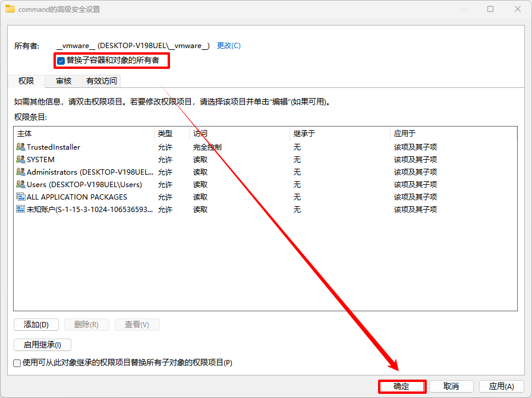
Task: Select the SYSTEM permission entry
Action: tap(265, 159)
